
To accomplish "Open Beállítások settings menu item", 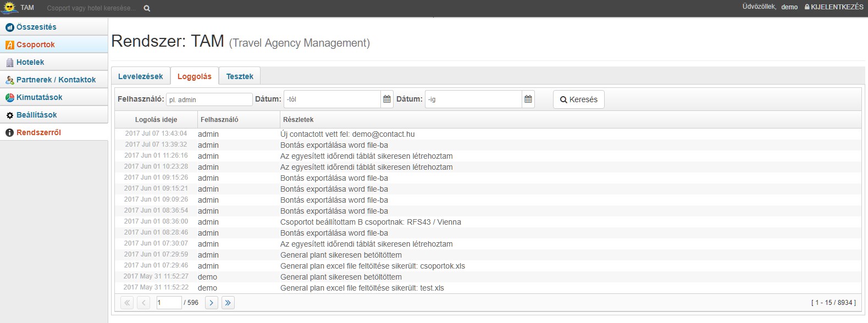I will pos(37,115).
